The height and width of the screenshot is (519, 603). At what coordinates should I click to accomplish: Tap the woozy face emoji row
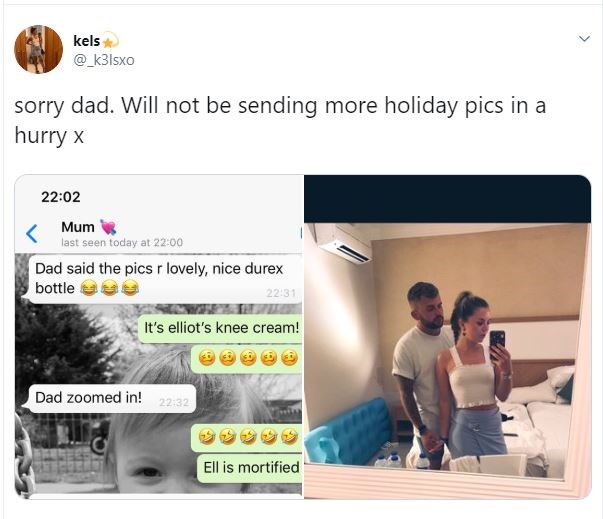point(248,358)
